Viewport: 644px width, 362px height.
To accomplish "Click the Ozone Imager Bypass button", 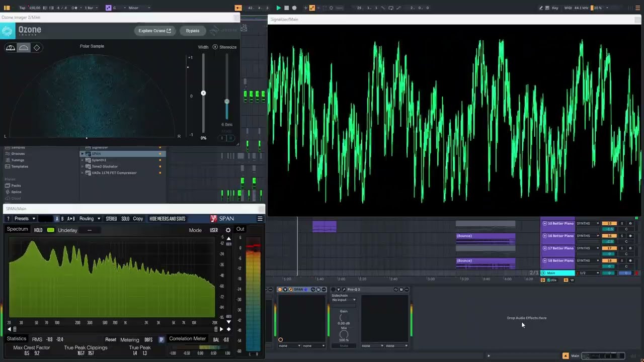I will click(x=193, y=31).
